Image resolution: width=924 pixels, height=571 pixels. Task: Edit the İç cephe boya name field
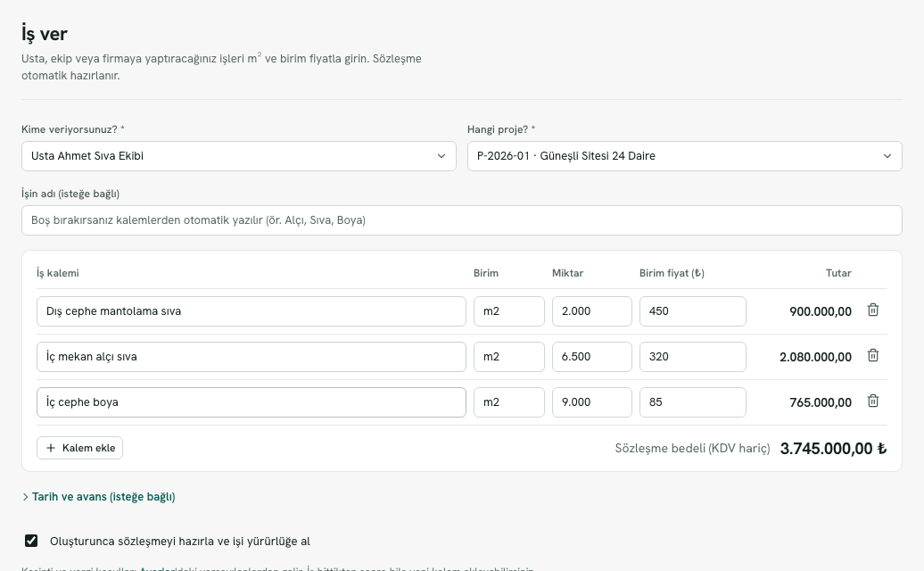252,401
